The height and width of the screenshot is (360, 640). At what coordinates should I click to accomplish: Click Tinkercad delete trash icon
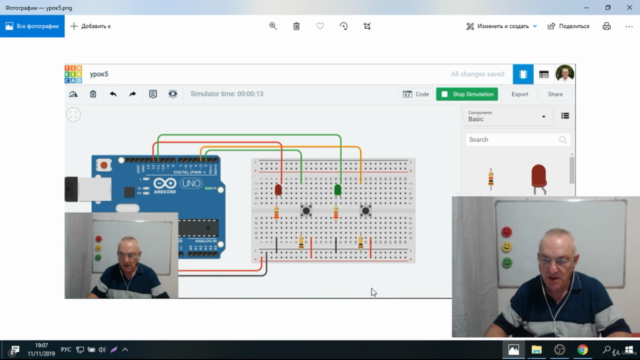click(x=93, y=94)
